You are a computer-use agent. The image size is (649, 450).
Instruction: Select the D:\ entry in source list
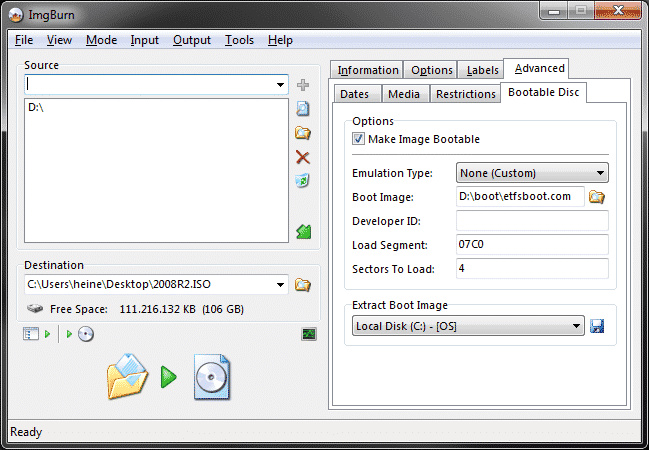pos(36,108)
